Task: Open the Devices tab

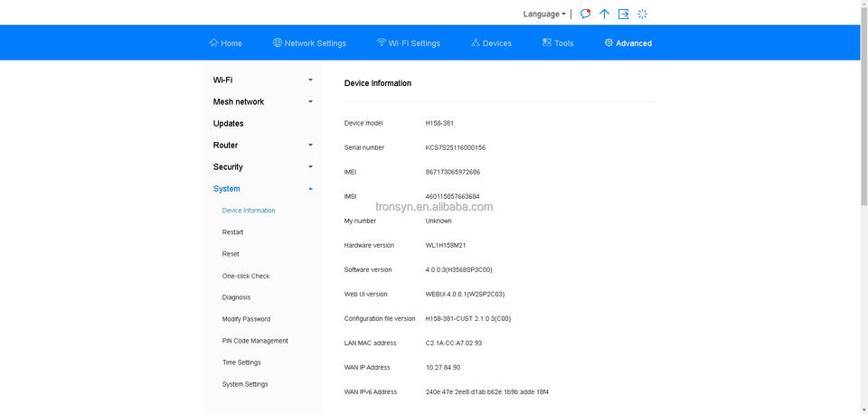Action: pyautogui.click(x=491, y=43)
